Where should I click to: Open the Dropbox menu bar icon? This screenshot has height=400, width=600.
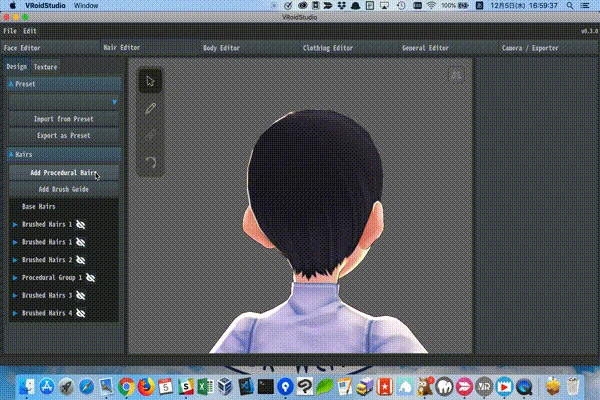coord(342,5)
